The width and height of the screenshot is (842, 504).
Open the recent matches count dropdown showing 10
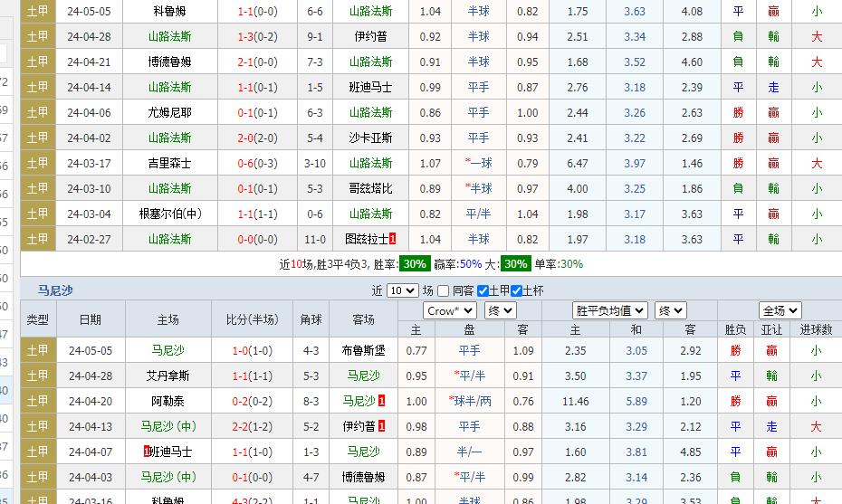point(402,290)
